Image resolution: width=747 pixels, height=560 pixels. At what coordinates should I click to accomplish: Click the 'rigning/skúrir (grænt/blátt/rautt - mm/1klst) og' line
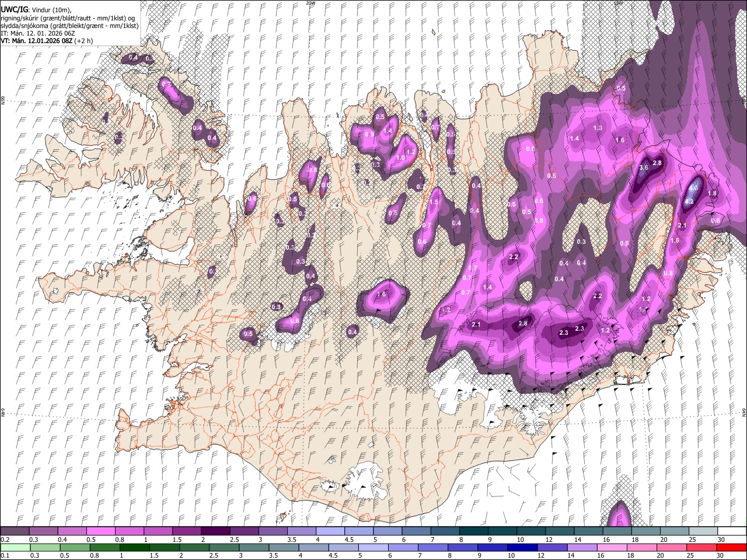click(x=68, y=17)
